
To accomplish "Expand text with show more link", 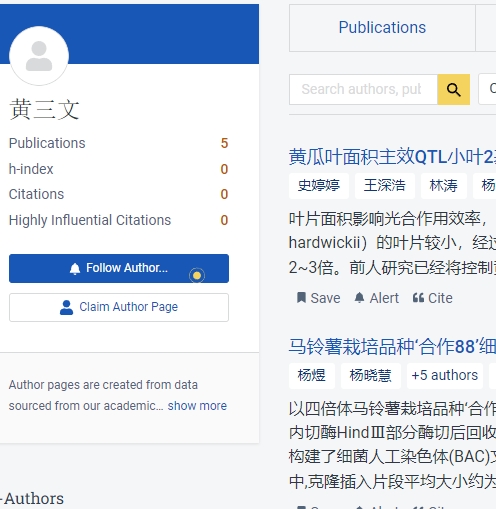I will (x=197, y=406).
